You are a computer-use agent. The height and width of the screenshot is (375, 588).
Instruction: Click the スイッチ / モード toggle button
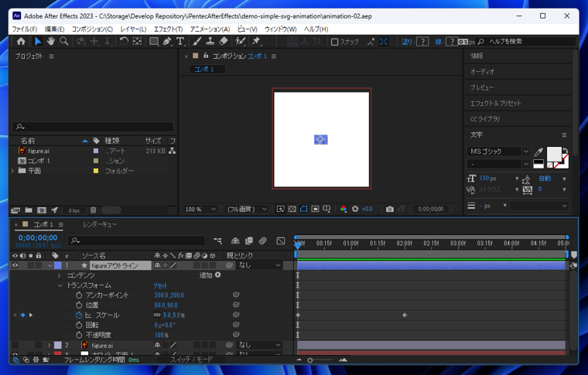[191, 360]
